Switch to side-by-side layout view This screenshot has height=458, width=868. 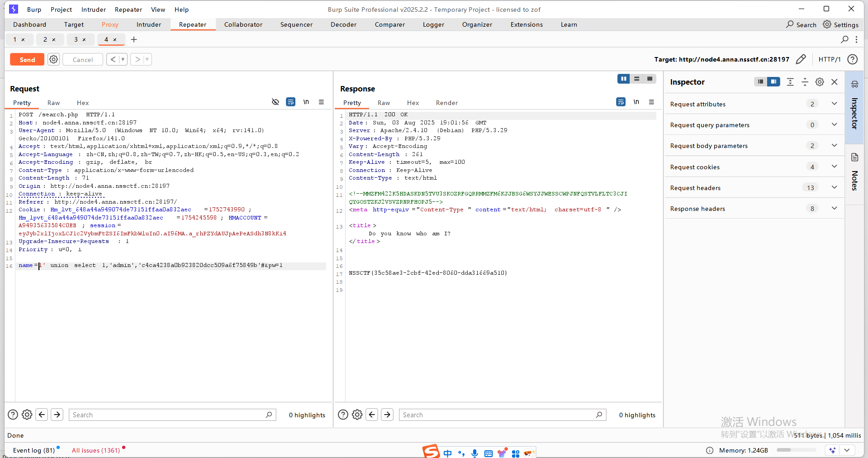point(624,79)
